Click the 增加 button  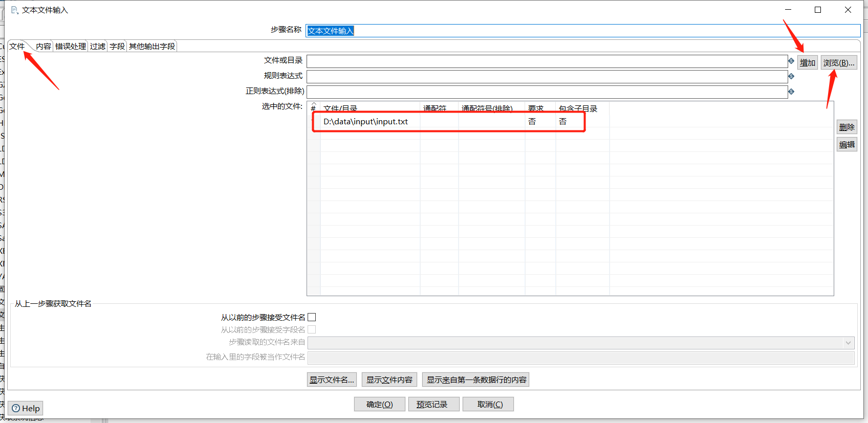[808, 62]
